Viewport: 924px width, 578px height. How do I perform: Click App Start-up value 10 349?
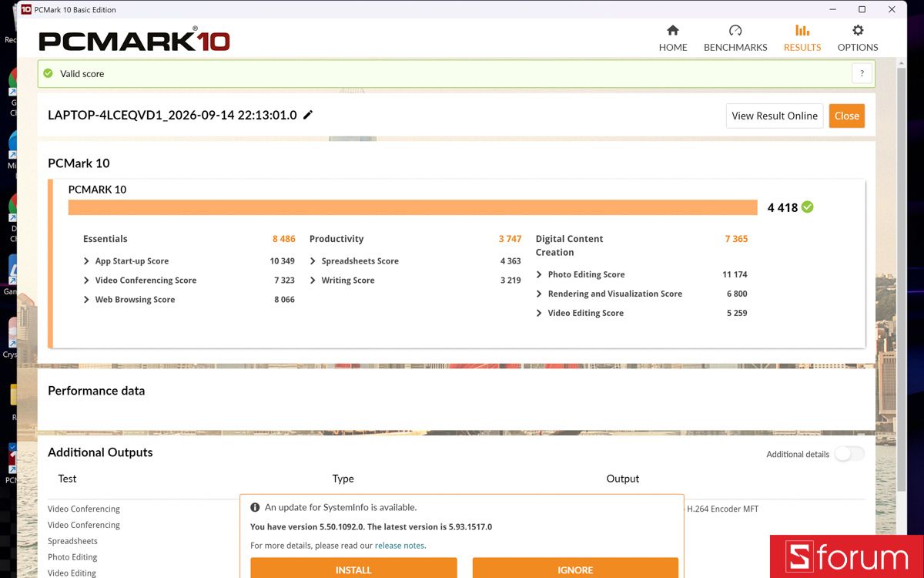click(x=282, y=261)
